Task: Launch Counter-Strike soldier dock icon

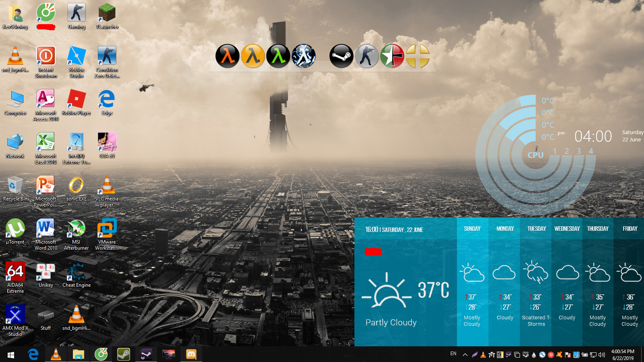Action: pyautogui.click(x=367, y=56)
